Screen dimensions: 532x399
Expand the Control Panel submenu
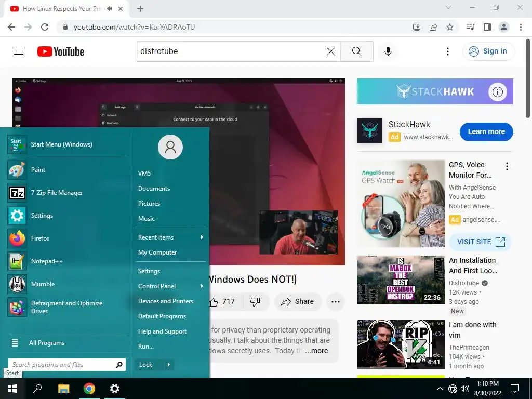170,286
